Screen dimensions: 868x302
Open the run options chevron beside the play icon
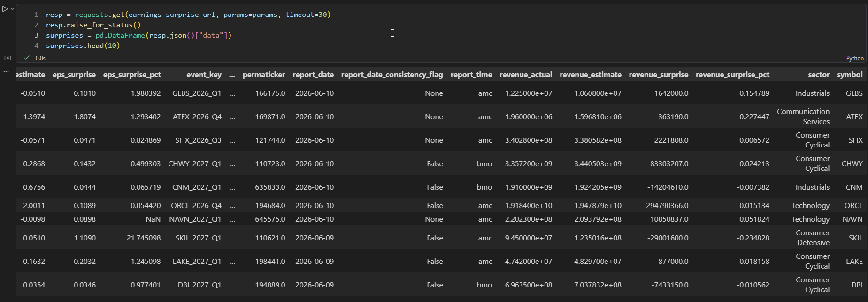coord(12,9)
